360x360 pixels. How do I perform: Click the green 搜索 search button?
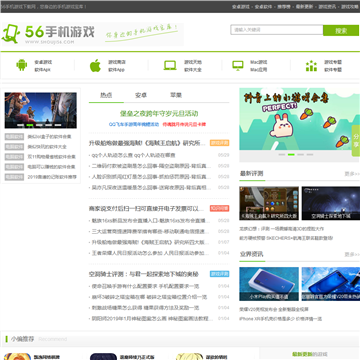[x=341, y=30]
